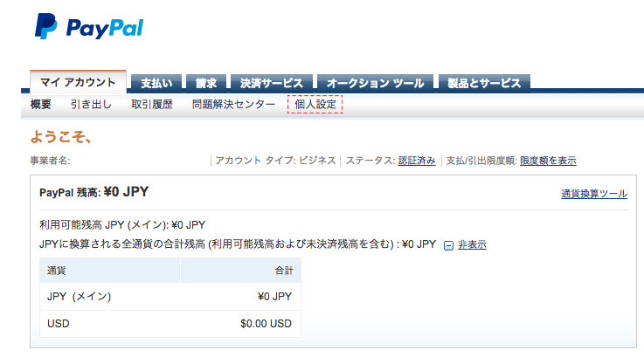The image size is (644, 357).
Task: Open 個人設定 highlighted submenu item
Action: point(315,104)
